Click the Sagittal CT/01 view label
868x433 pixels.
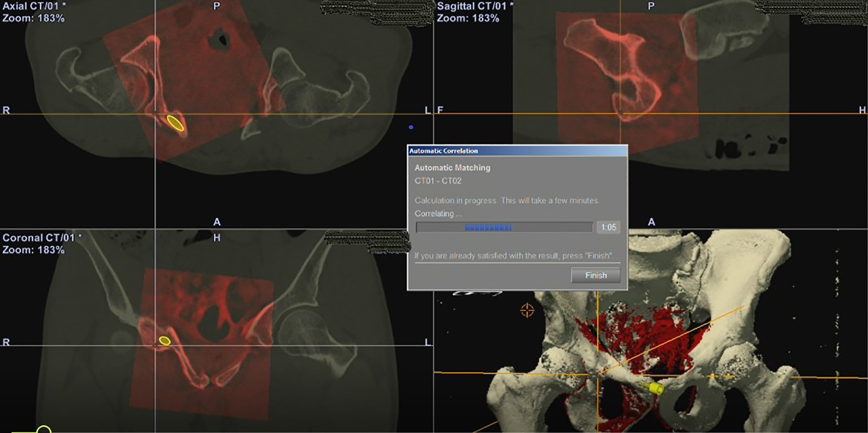coord(475,6)
